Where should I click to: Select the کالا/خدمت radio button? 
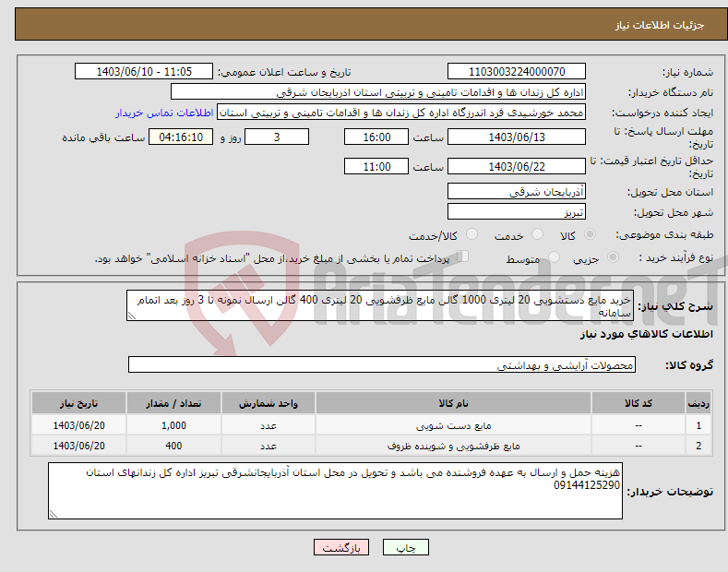(x=471, y=234)
